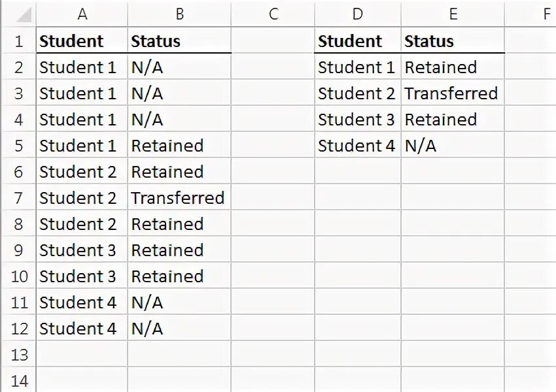Select cell A9 Student 3
The height and width of the screenshot is (392, 556).
82,250
